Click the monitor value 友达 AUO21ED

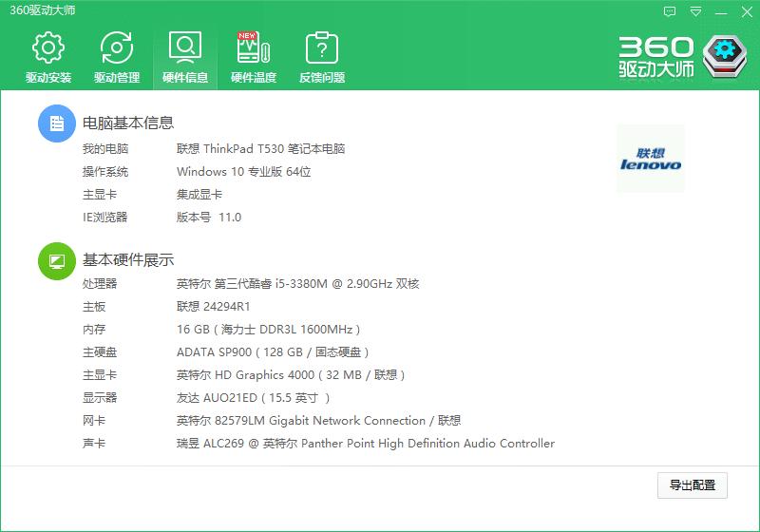click(253, 398)
